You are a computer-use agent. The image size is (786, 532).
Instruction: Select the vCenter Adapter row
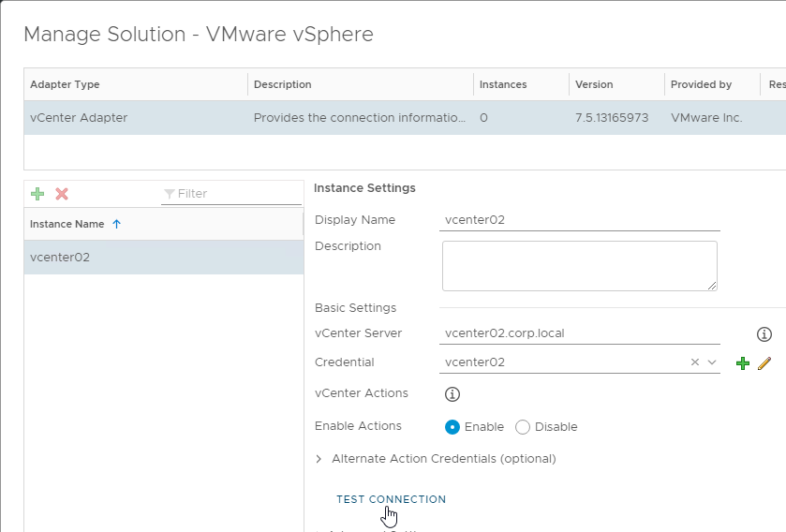405,118
